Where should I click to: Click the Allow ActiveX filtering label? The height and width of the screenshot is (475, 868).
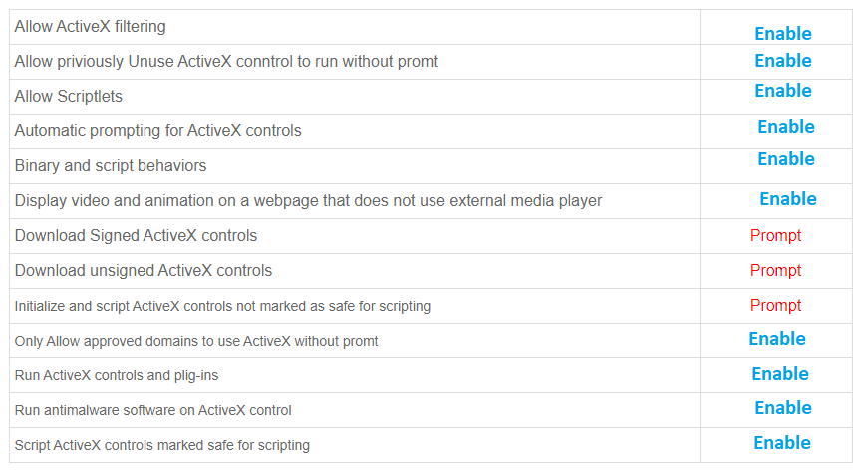90,27
